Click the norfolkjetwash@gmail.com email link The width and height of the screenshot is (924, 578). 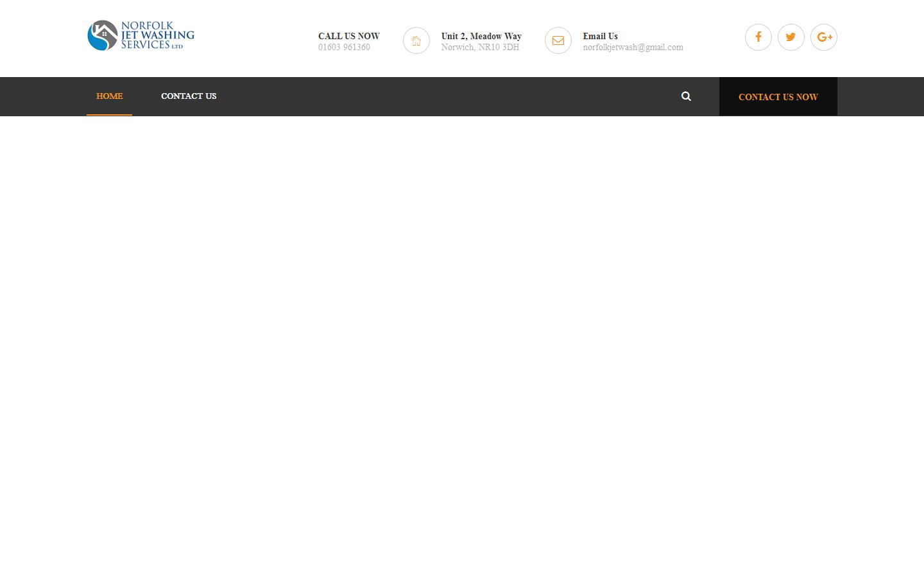[633, 47]
